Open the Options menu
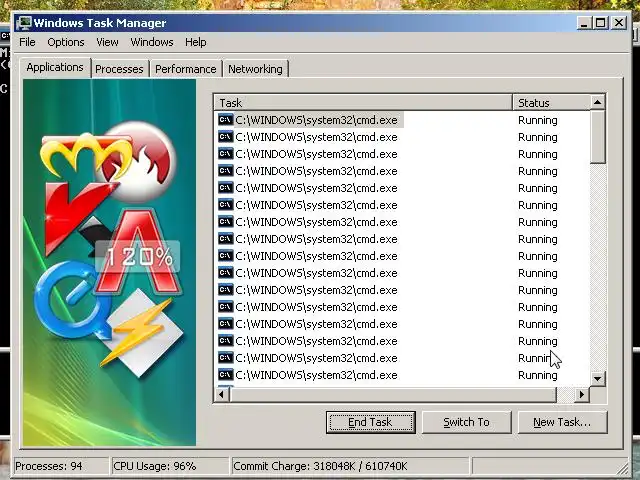This screenshot has width=640, height=480. pyautogui.click(x=66, y=42)
